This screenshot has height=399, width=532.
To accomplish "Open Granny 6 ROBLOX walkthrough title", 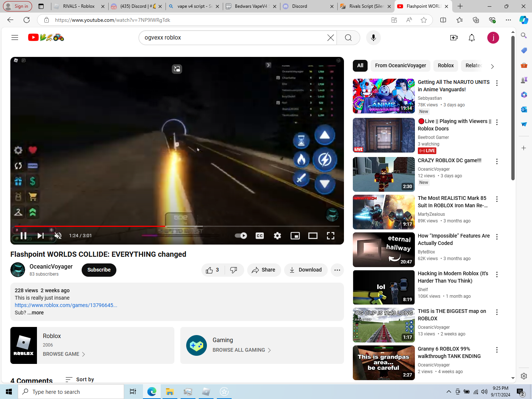I will pyautogui.click(x=449, y=352).
